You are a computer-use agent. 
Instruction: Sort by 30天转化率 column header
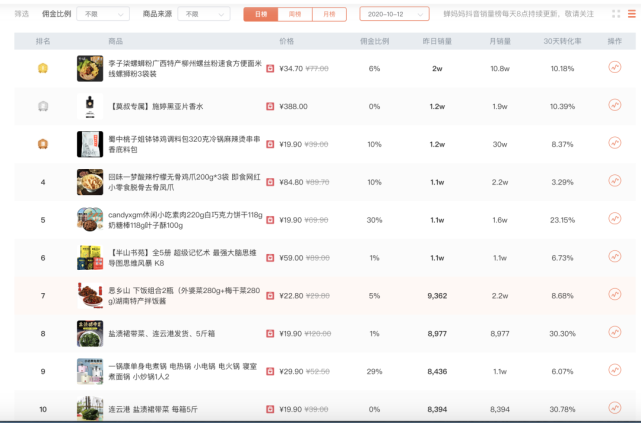(x=562, y=41)
